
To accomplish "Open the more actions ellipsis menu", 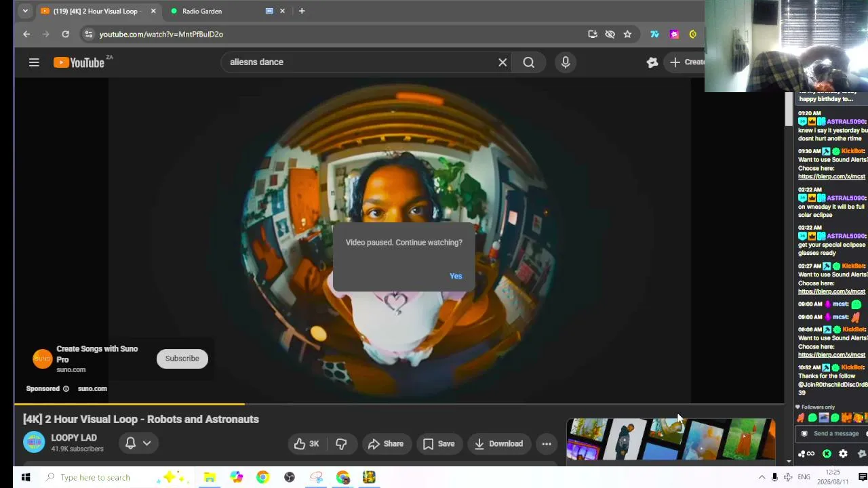I will (x=547, y=444).
